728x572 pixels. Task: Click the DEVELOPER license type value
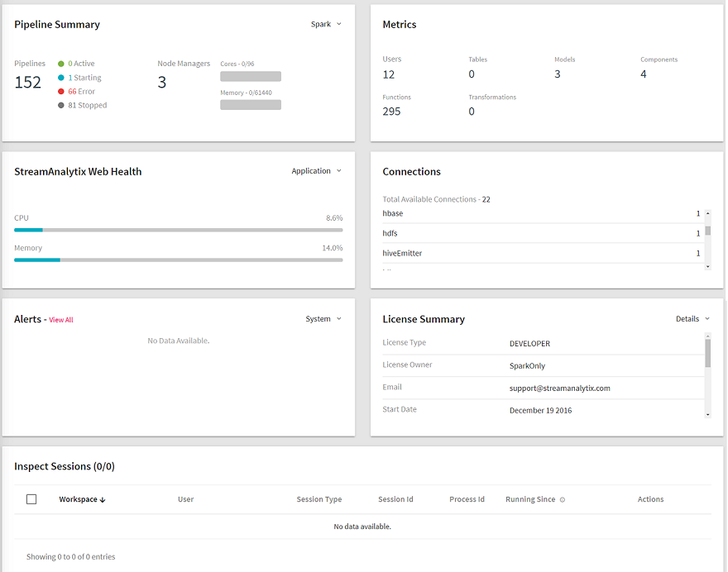coord(529,344)
